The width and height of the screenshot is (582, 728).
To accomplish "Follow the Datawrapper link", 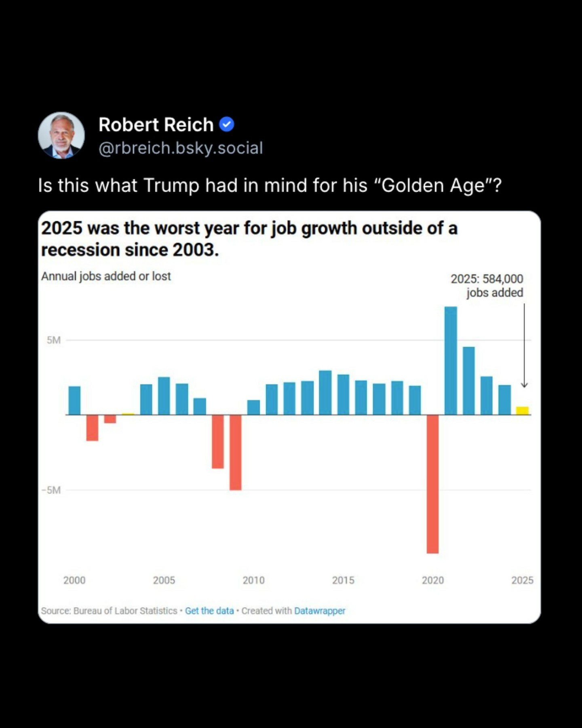I will (x=320, y=611).
